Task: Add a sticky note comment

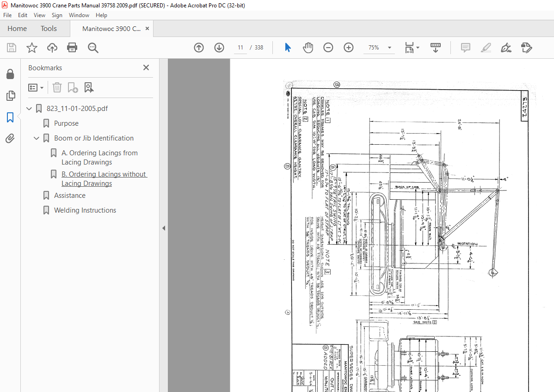Action: tap(466, 48)
